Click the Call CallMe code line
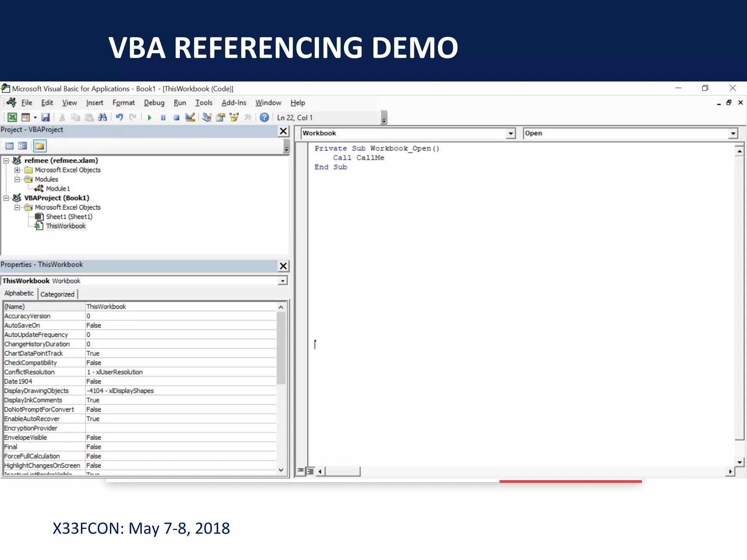The image size is (747, 560). coord(359,158)
